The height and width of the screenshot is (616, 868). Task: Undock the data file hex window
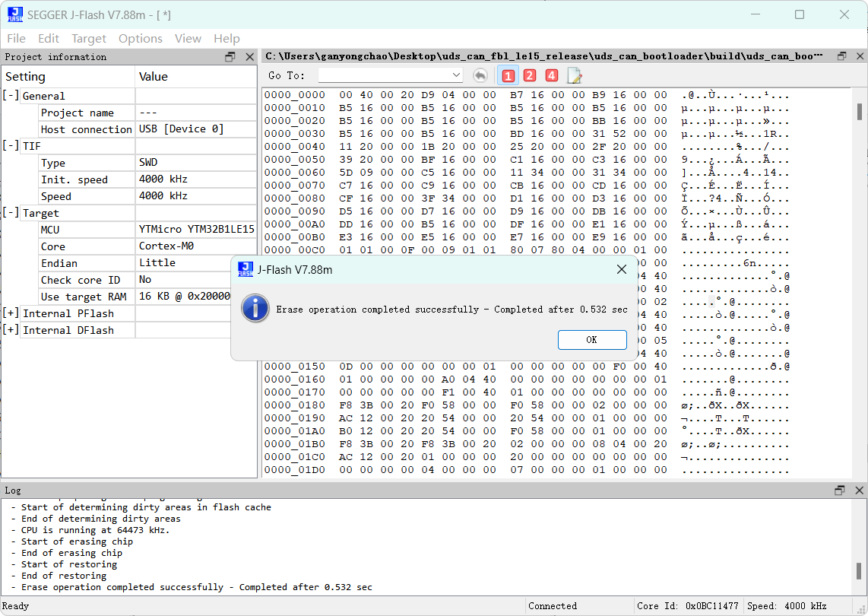click(x=842, y=56)
